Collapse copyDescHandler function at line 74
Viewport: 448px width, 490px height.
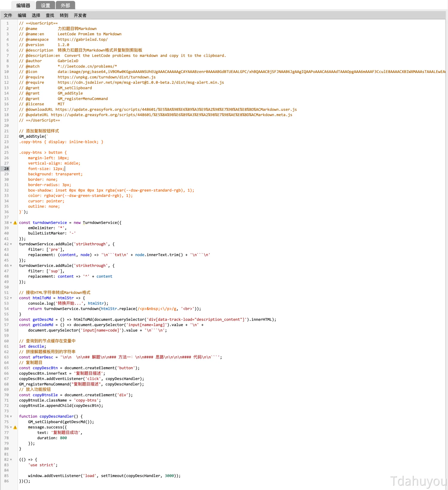click(11, 416)
